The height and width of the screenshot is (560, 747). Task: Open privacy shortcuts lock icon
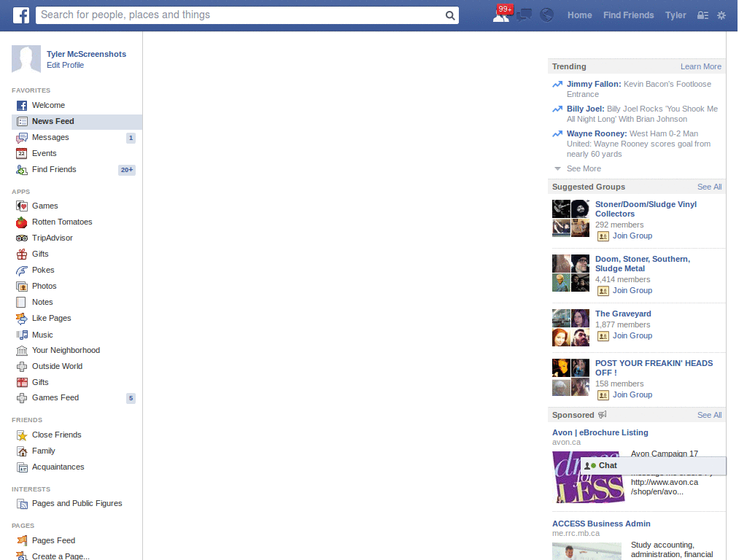click(x=703, y=15)
